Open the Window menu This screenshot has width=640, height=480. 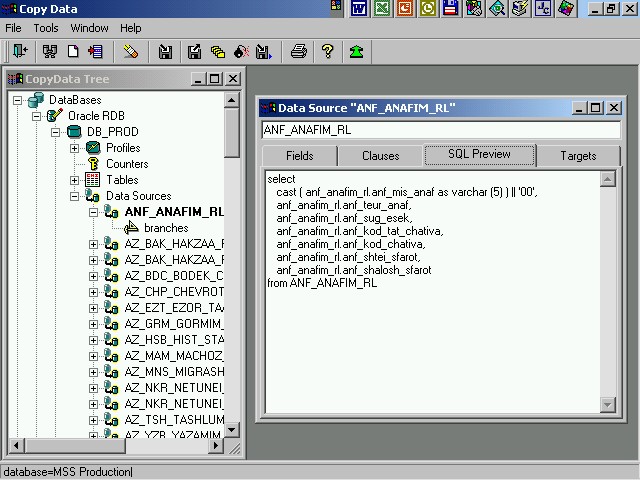click(x=89, y=28)
